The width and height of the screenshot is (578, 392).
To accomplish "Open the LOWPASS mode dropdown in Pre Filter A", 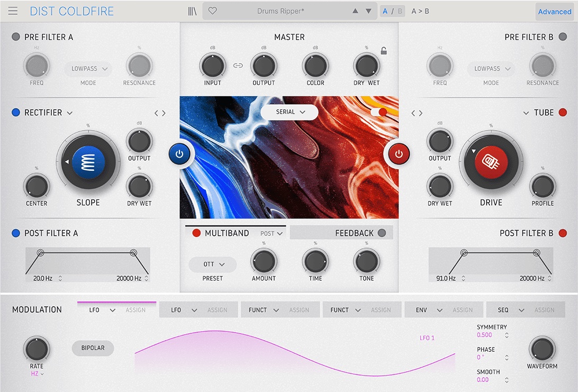I will (88, 68).
